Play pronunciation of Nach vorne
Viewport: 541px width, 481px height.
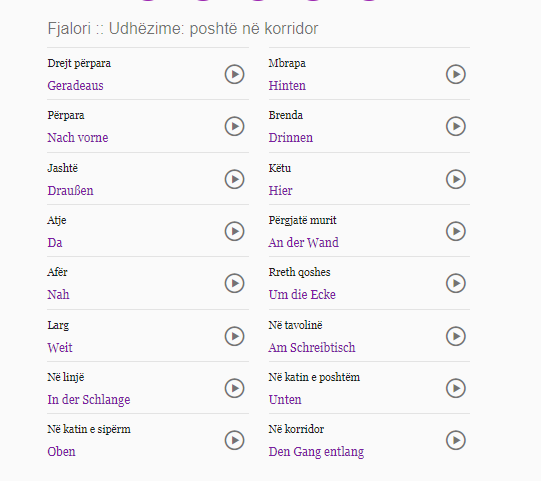tap(235, 126)
